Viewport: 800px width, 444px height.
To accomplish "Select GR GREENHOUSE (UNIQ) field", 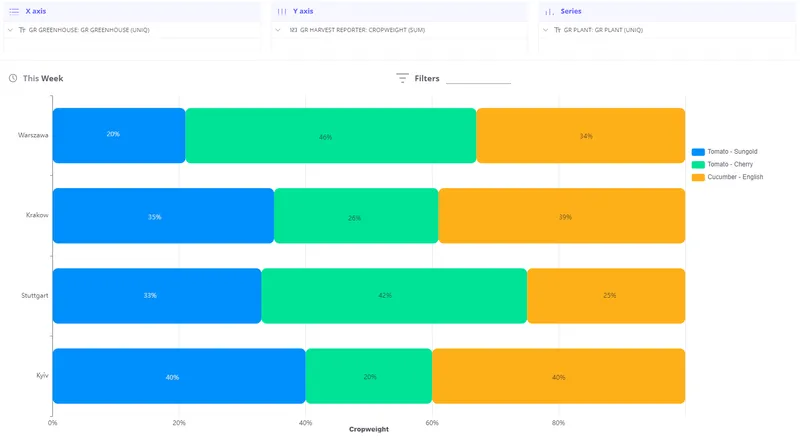I will (x=89, y=30).
